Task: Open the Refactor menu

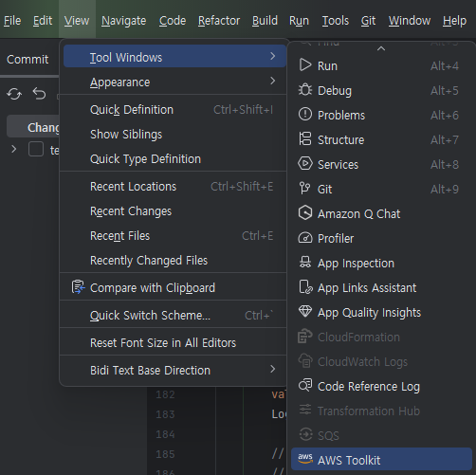Action: (219, 21)
